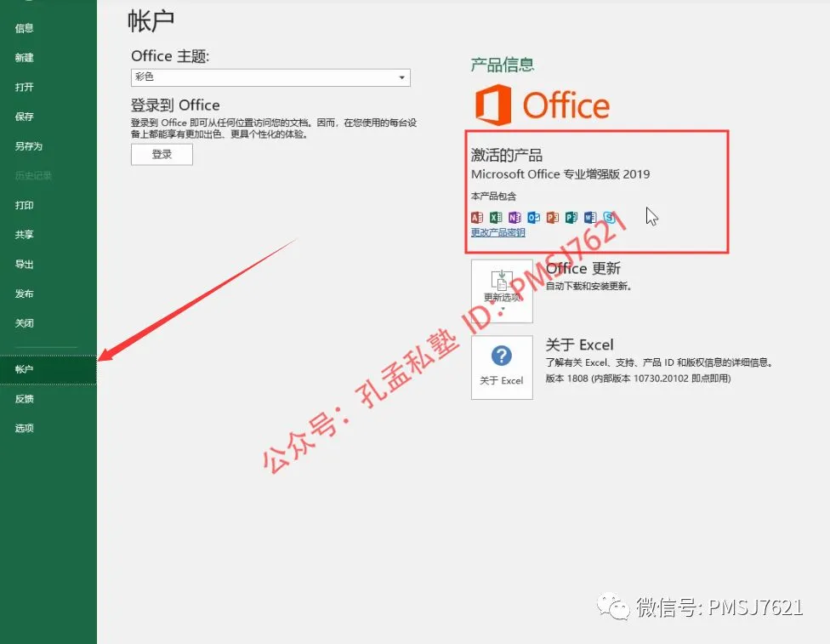Screen dimensions: 830x644
Task: Click the 登录到 Office heading
Action: (175, 105)
